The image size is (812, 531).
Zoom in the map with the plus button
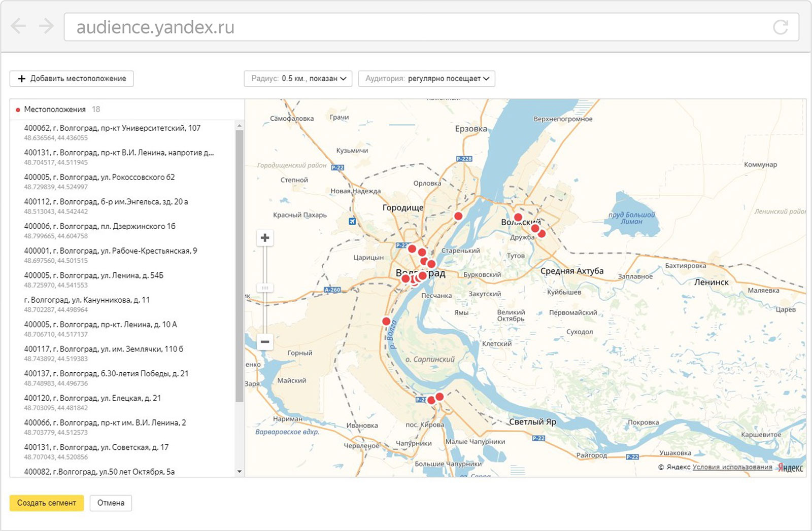(265, 238)
